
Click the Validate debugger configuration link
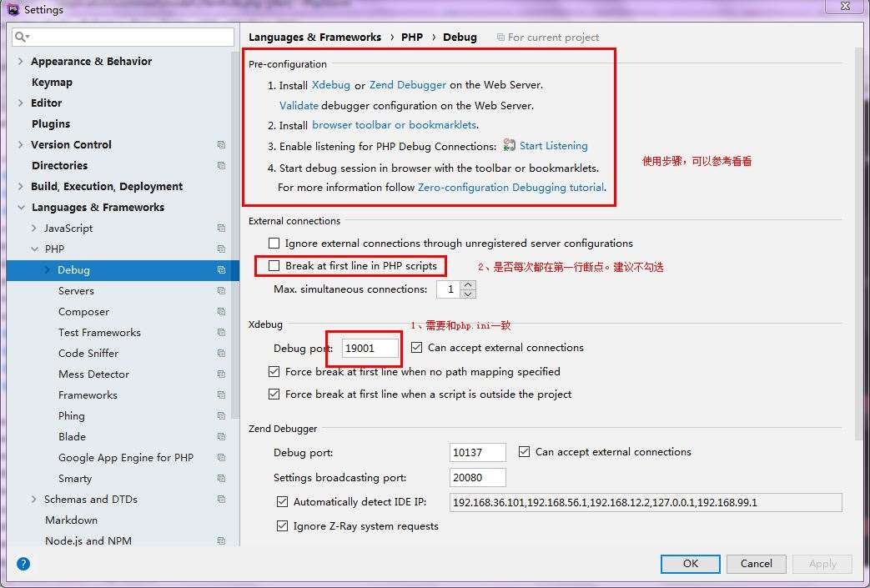pyautogui.click(x=299, y=105)
